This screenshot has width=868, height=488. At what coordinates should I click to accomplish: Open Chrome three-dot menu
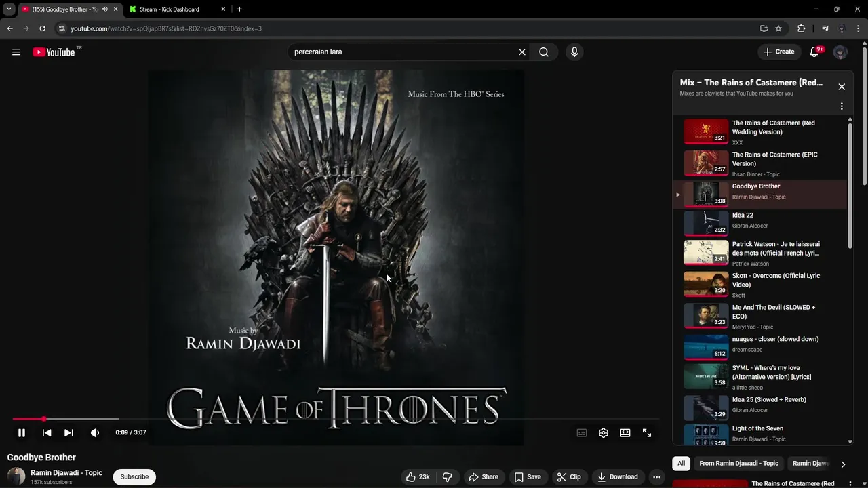pyautogui.click(x=859, y=28)
